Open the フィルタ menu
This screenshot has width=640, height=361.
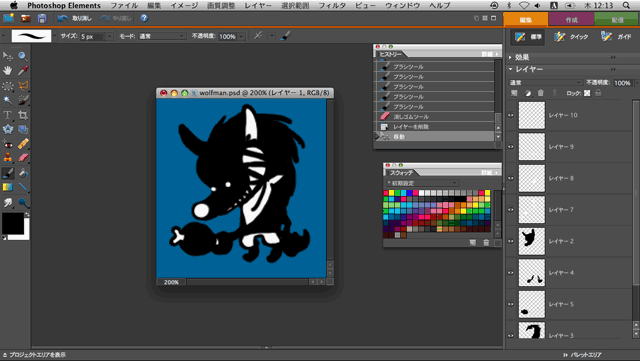click(x=332, y=5)
